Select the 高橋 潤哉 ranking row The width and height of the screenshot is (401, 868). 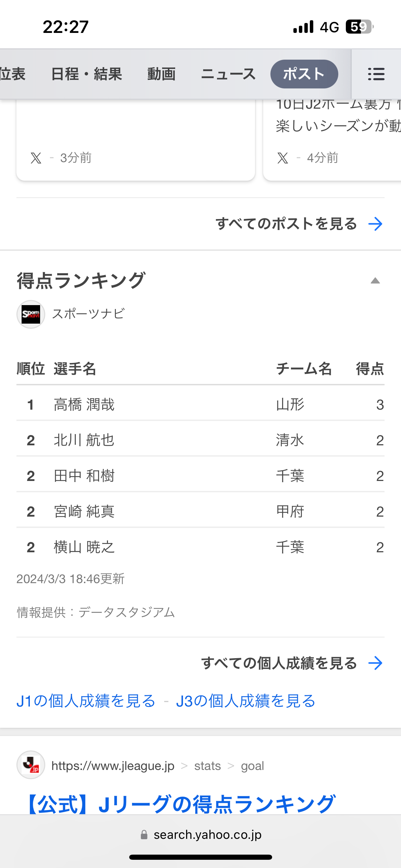click(200, 404)
